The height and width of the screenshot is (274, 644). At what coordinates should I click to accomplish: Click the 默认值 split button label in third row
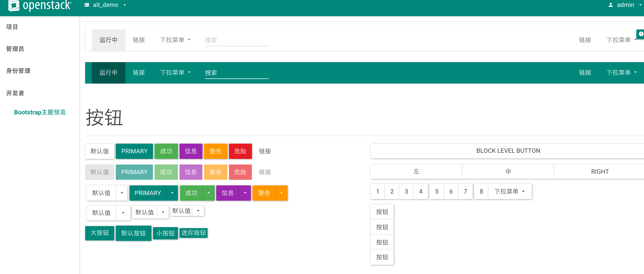[x=101, y=193]
